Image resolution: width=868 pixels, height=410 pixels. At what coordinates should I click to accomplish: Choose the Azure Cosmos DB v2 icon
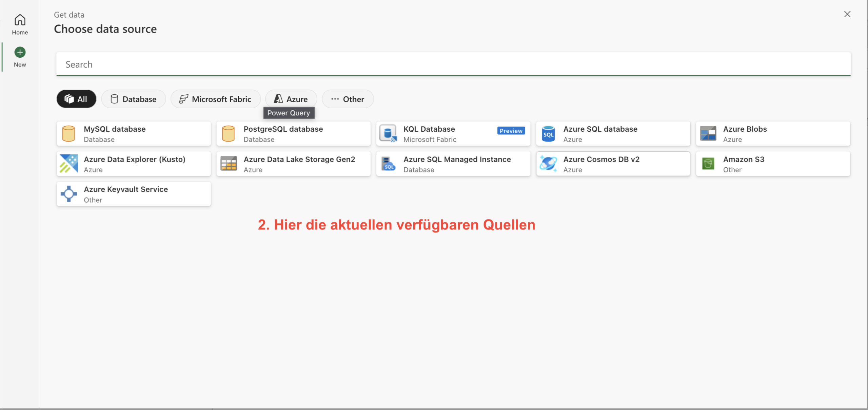click(548, 164)
